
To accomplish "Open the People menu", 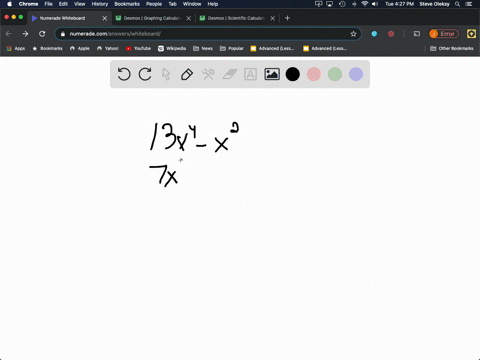I will [x=154, y=4].
